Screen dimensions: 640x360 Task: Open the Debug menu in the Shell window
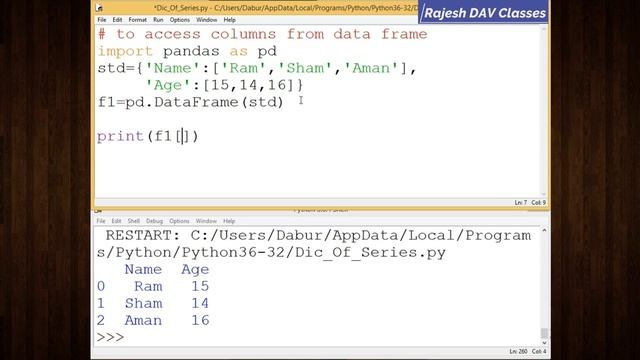(154, 221)
